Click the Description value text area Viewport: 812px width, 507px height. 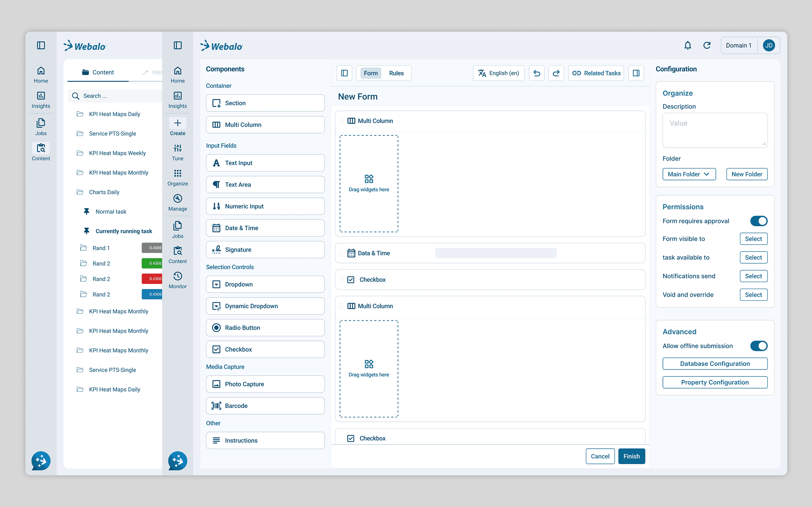[x=715, y=130]
